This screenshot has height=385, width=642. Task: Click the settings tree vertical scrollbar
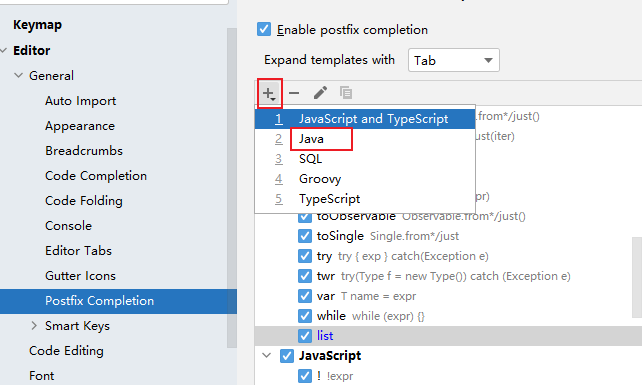point(232,188)
